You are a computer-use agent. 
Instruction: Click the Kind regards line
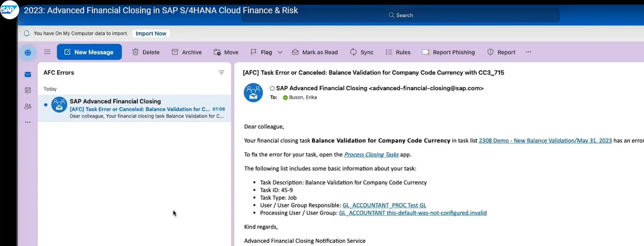[261, 227]
